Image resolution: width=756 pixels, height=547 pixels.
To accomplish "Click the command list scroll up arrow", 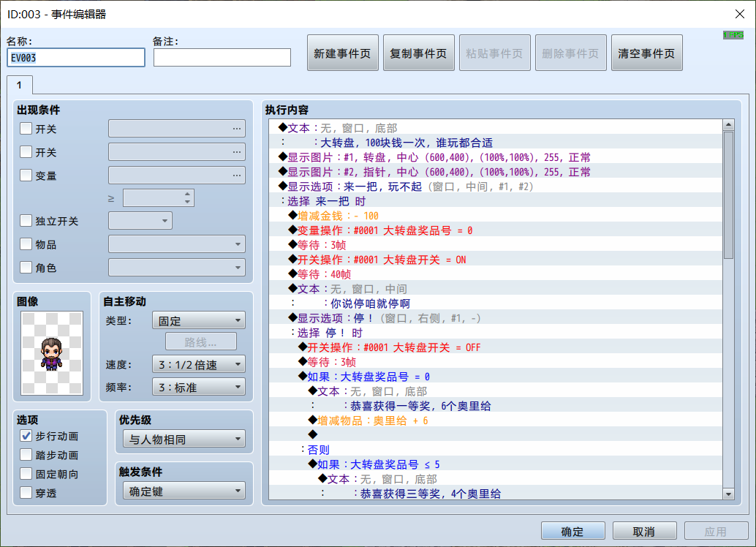I will tap(728, 125).
